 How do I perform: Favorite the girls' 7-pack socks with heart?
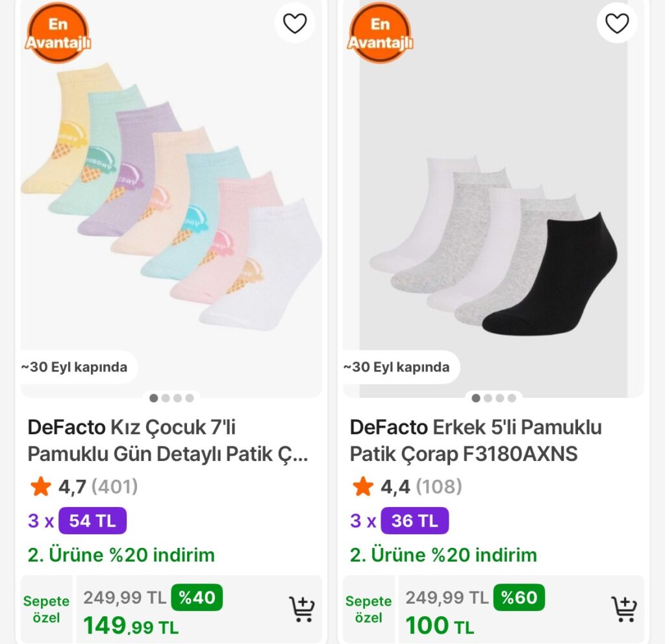295,23
